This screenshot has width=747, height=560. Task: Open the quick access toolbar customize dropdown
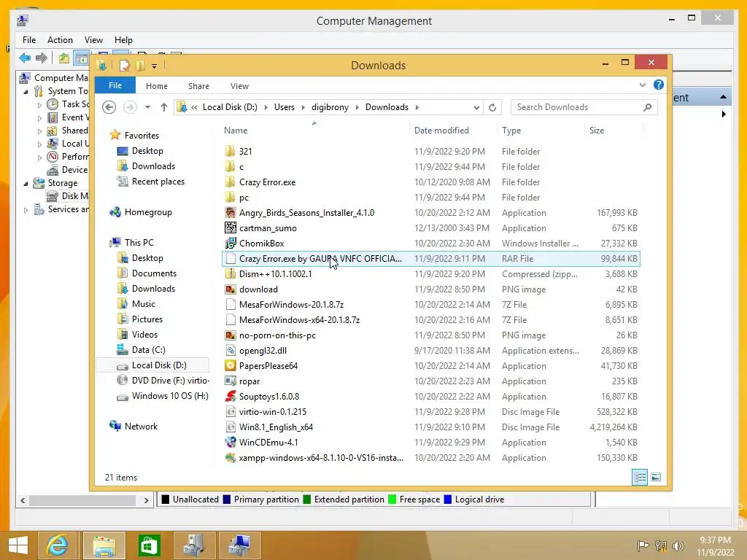155,66
